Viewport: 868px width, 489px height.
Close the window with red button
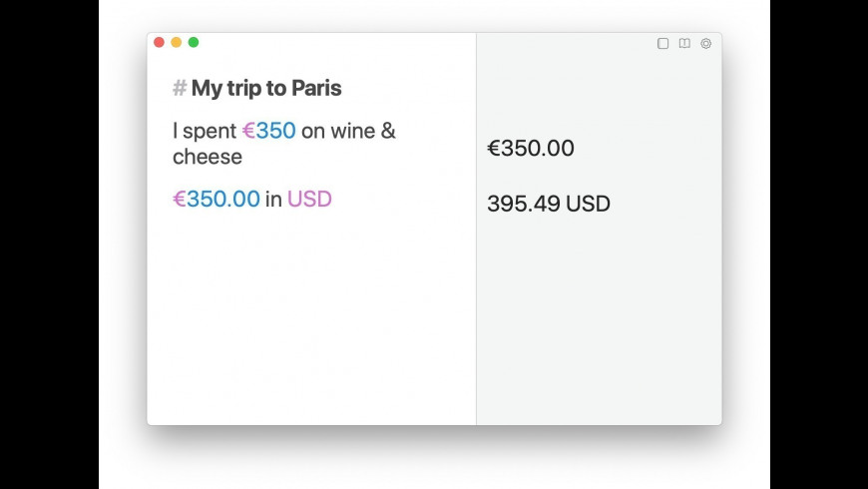[159, 42]
